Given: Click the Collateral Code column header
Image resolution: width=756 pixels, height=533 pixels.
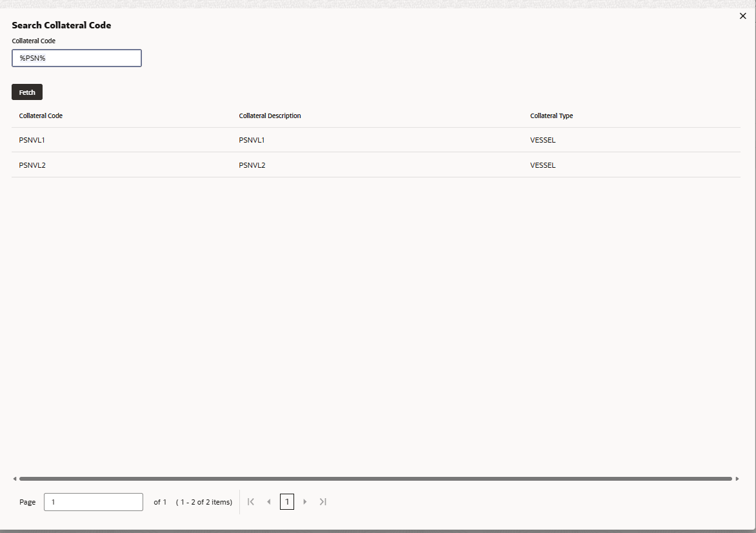Looking at the screenshot, I should tap(41, 116).
